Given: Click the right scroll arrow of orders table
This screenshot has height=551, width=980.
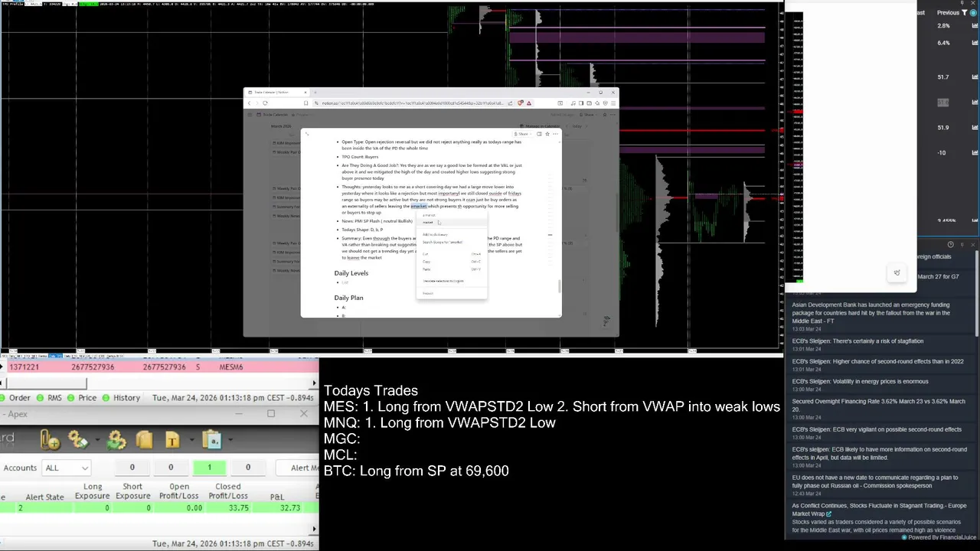Looking at the screenshot, I should [314, 383].
